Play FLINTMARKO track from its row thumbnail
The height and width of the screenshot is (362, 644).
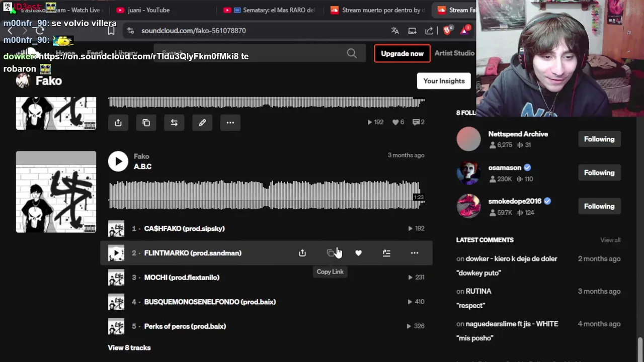coord(116,253)
